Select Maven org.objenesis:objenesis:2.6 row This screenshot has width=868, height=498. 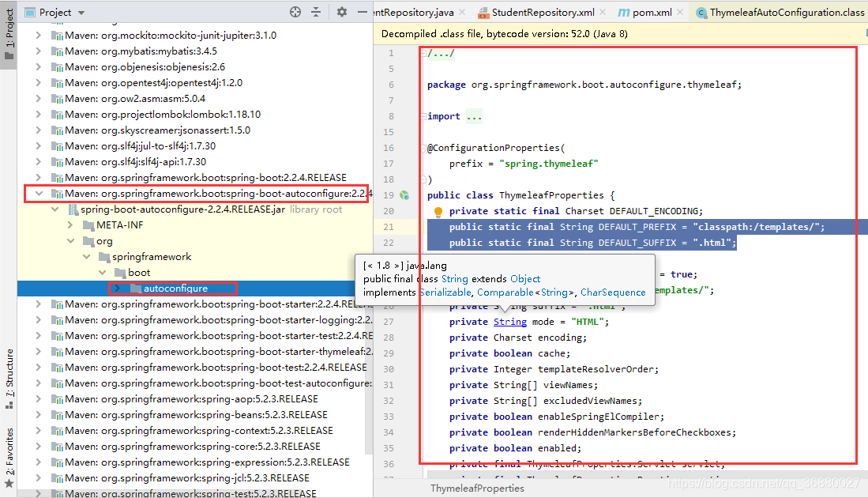click(x=195, y=67)
